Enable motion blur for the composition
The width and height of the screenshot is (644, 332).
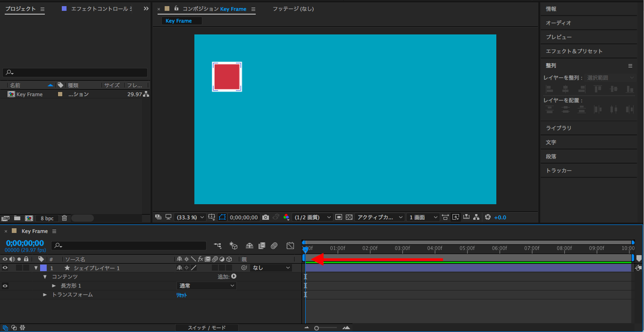click(275, 246)
